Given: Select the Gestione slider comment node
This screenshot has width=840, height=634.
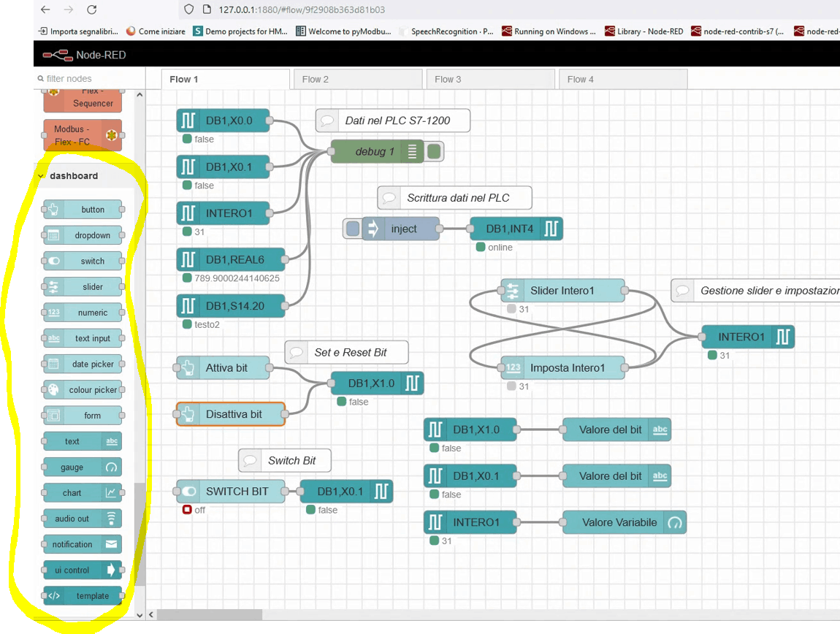Looking at the screenshot, I should [756, 291].
